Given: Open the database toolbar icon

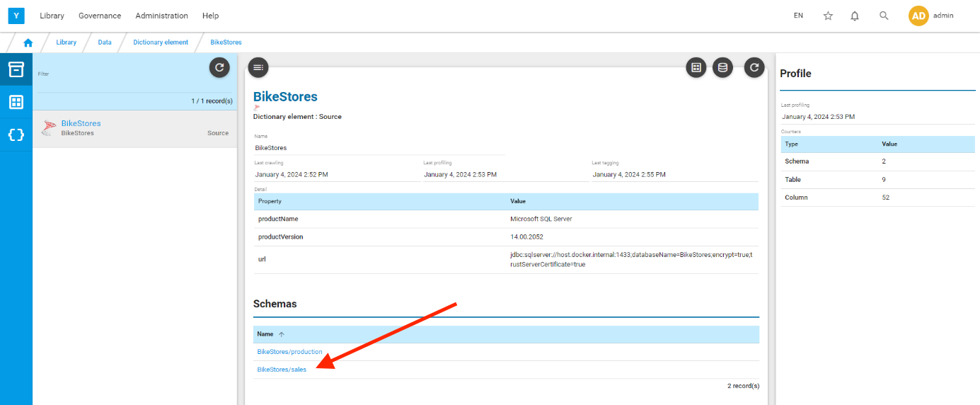Looking at the screenshot, I should pyautogui.click(x=722, y=67).
